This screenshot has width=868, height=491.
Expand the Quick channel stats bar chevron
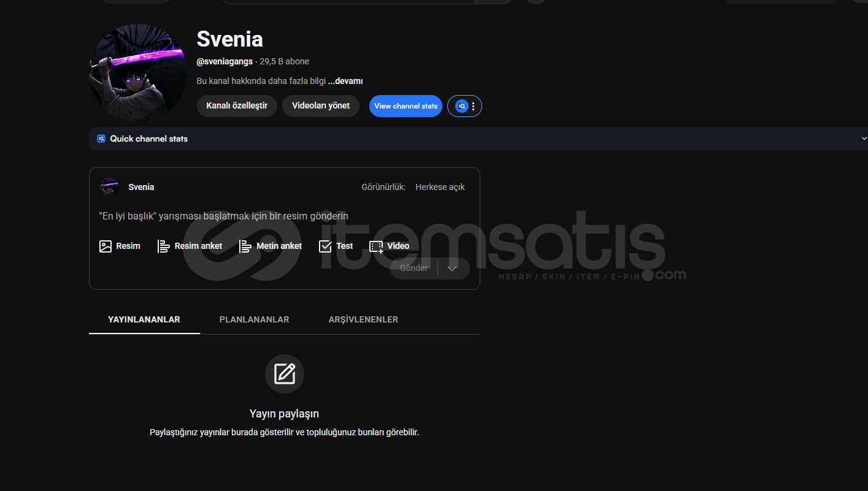[864, 139]
